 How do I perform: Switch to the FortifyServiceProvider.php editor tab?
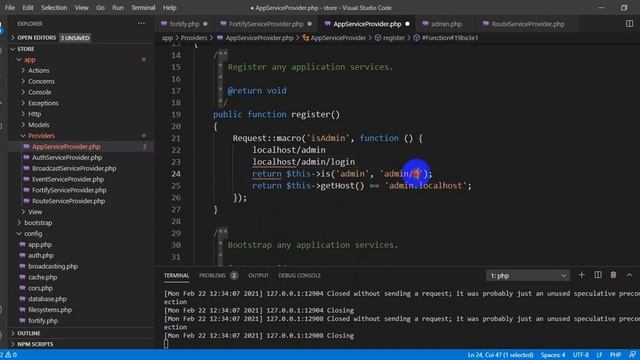tap(266, 24)
